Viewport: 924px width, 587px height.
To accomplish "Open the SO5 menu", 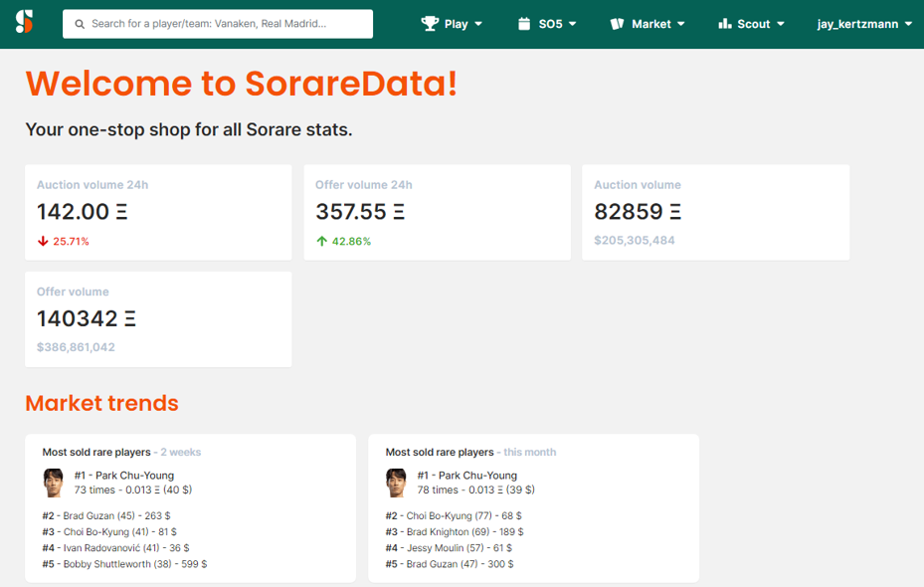I will [547, 24].
